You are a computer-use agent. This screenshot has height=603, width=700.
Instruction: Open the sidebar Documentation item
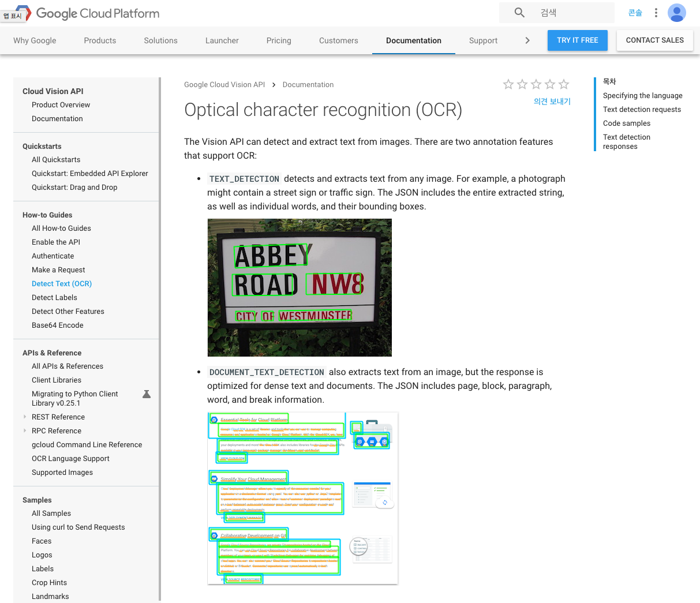tap(57, 119)
